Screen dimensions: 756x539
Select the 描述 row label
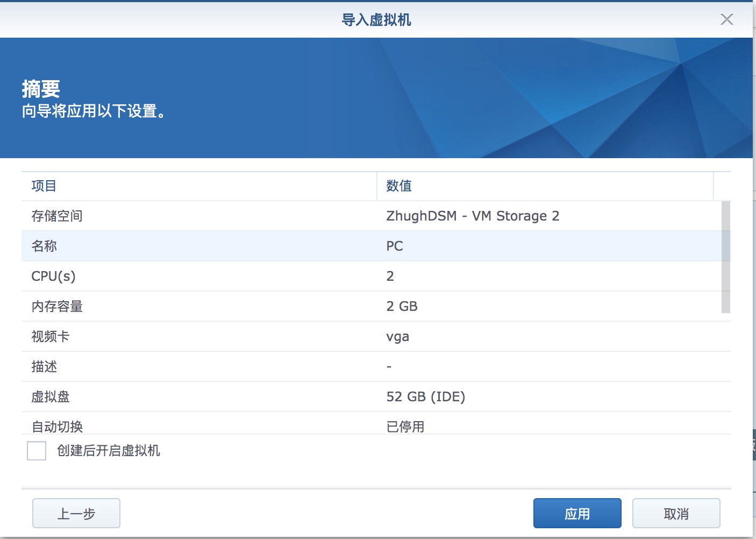pyautogui.click(x=44, y=367)
